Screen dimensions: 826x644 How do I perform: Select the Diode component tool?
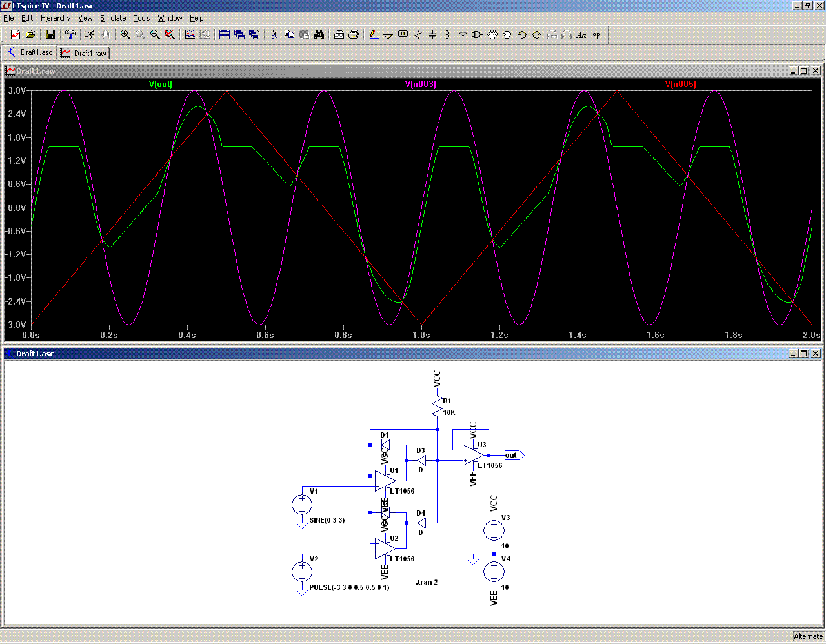point(462,35)
